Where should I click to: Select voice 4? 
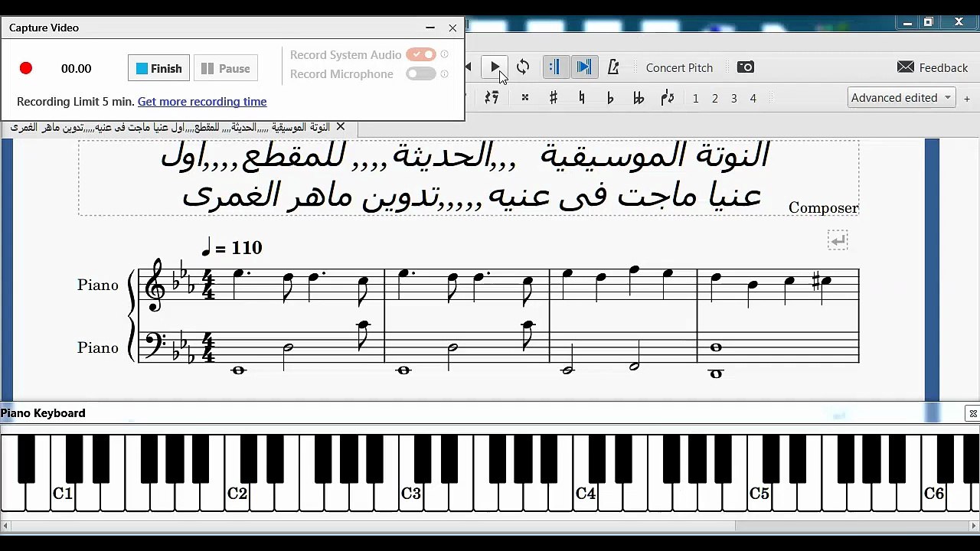click(x=753, y=98)
